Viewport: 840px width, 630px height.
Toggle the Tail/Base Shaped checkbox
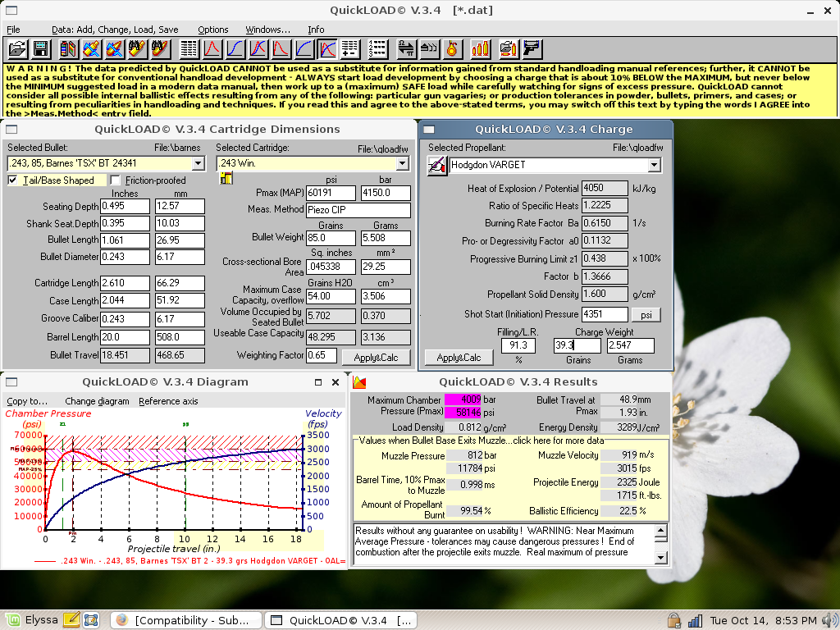pyautogui.click(x=12, y=180)
